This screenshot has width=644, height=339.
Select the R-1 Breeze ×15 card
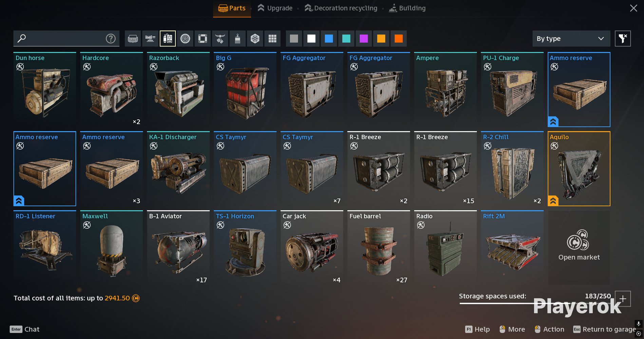point(445,168)
